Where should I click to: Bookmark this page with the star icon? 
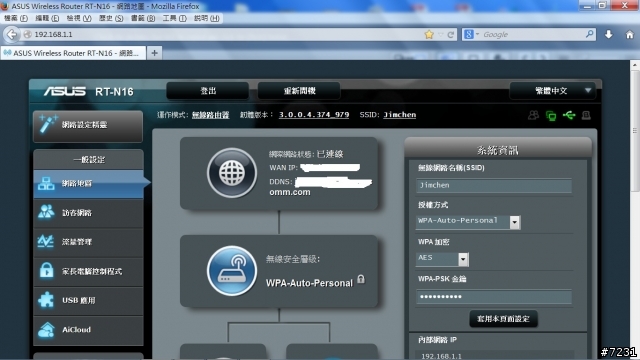pos(429,34)
